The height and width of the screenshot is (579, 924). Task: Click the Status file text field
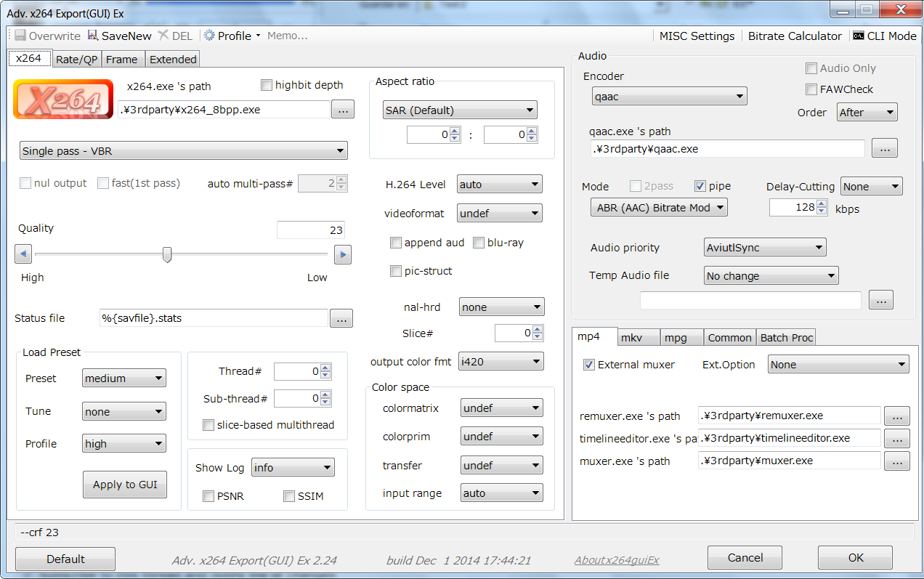214,318
